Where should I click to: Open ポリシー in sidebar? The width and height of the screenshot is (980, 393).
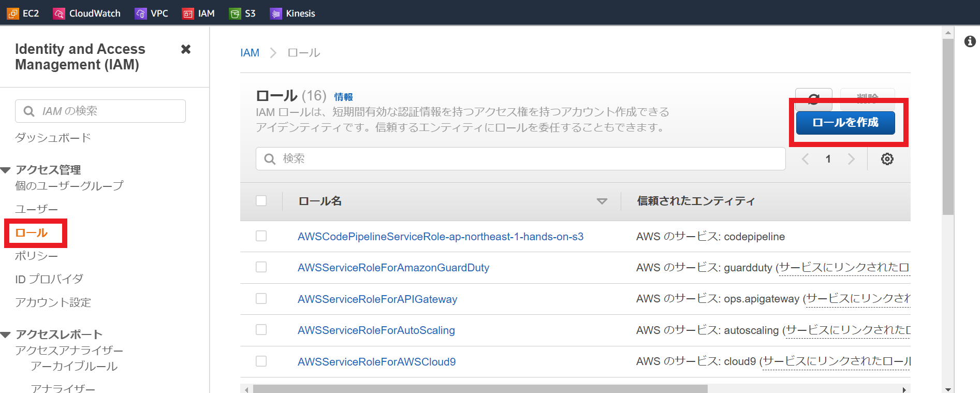click(36, 256)
